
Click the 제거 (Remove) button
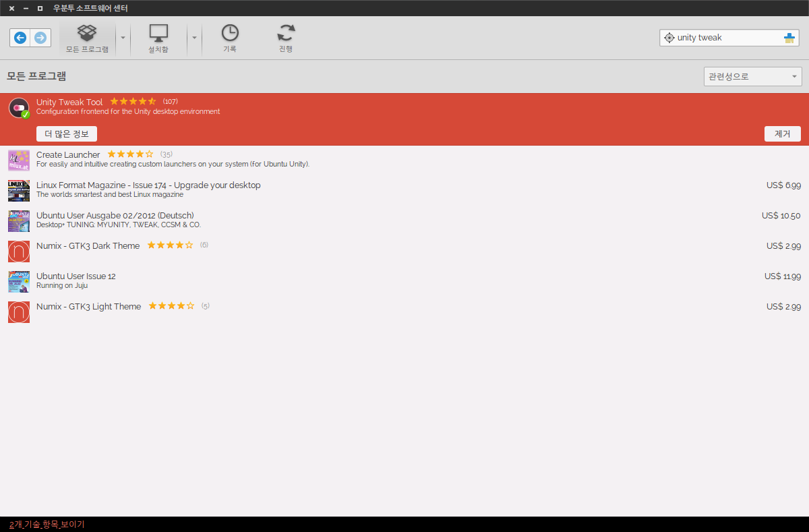783,134
